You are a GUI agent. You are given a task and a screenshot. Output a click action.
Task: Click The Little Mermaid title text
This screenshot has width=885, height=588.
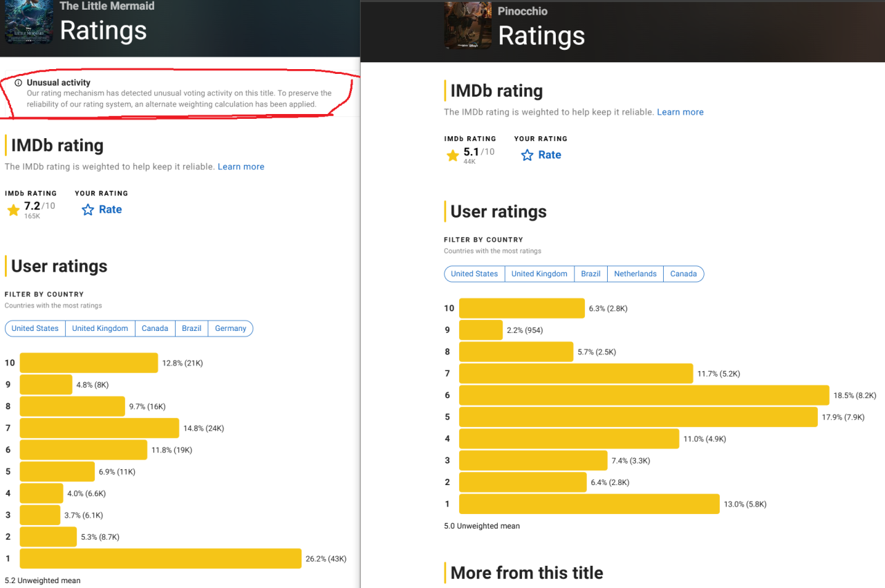pyautogui.click(x=107, y=6)
